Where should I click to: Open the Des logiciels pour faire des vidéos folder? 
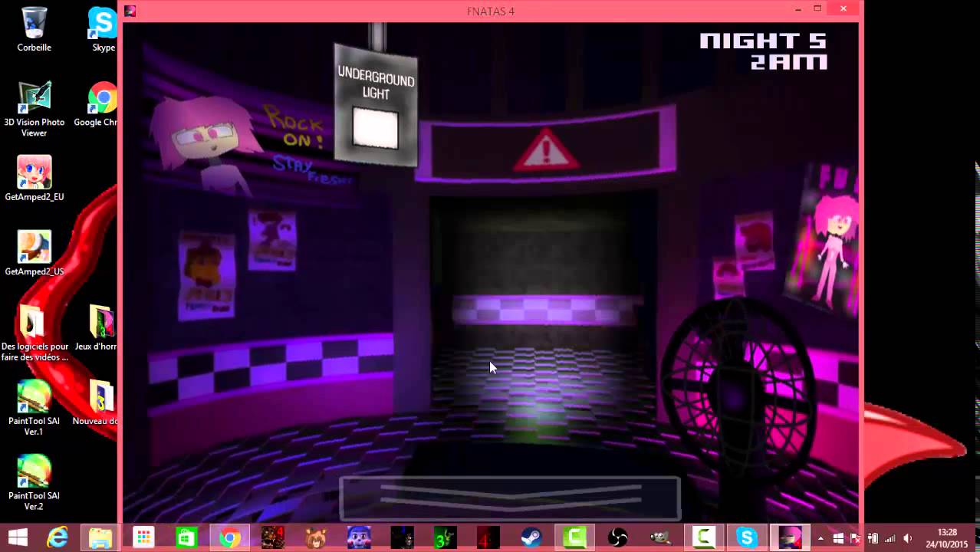34,333
